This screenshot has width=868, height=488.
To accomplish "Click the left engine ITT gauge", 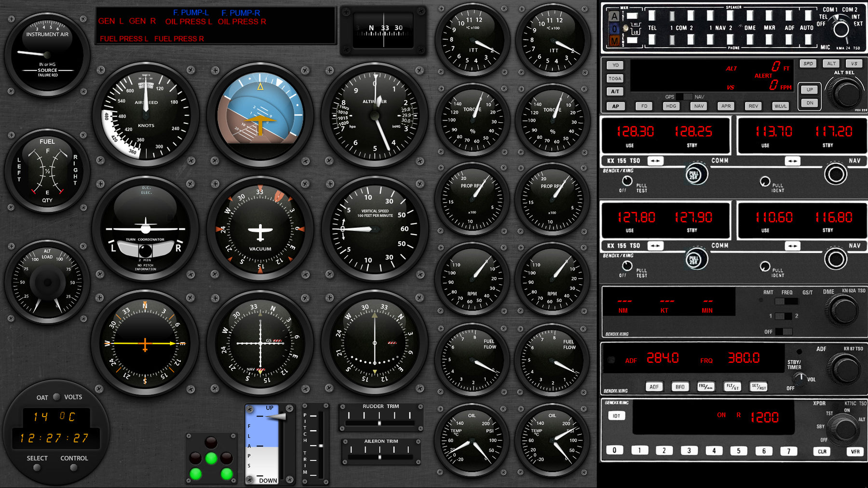I will [472, 40].
